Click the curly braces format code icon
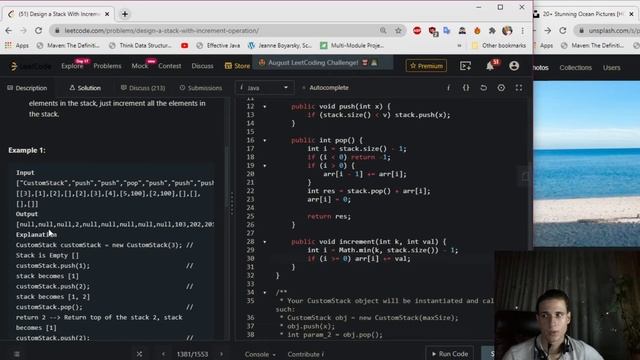 (466, 88)
